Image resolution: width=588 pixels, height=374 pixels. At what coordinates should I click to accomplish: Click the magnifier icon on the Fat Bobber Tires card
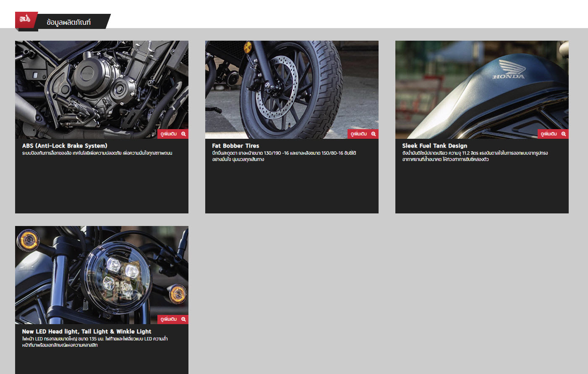pyautogui.click(x=374, y=134)
